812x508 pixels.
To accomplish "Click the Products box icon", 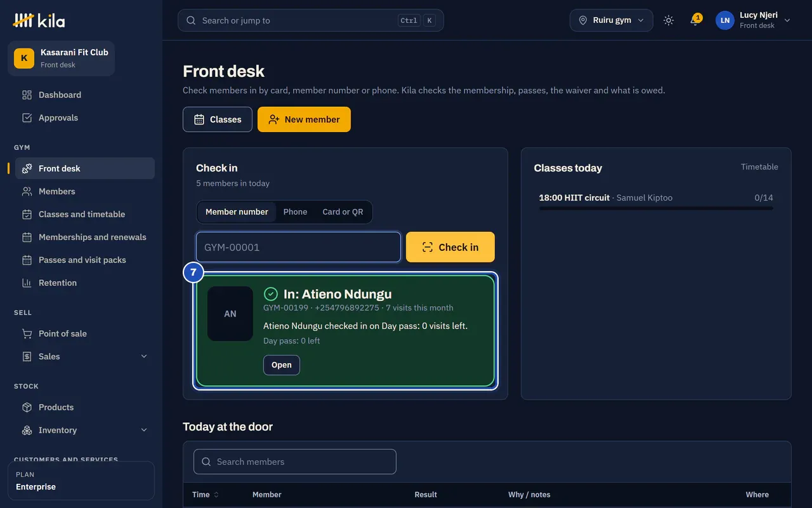I will point(27,407).
